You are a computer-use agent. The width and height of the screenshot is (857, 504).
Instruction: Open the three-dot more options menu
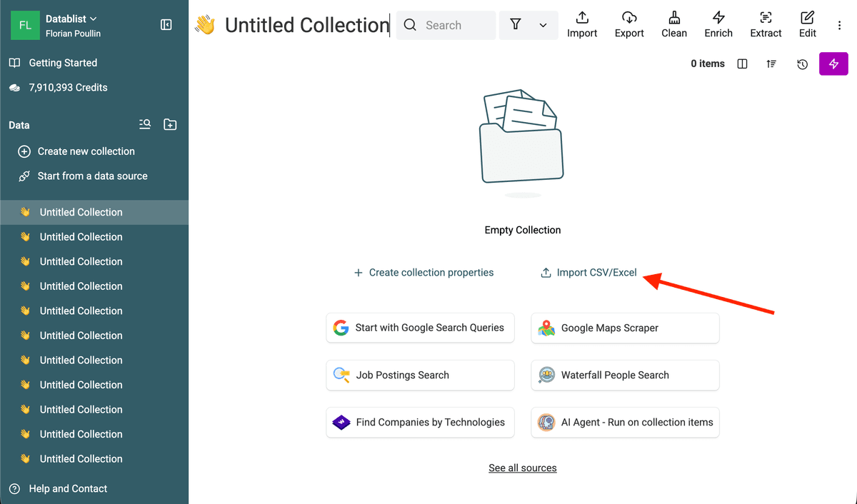tap(839, 25)
